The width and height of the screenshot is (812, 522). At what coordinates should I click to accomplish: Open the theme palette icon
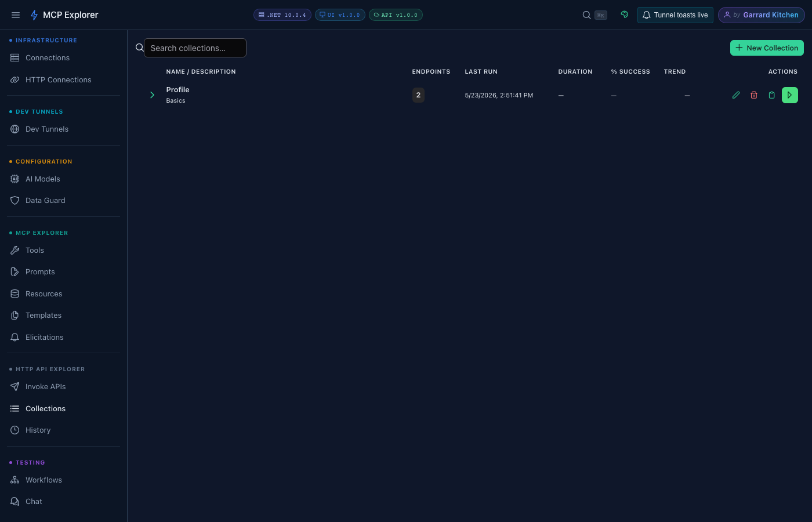[x=625, y=15]
